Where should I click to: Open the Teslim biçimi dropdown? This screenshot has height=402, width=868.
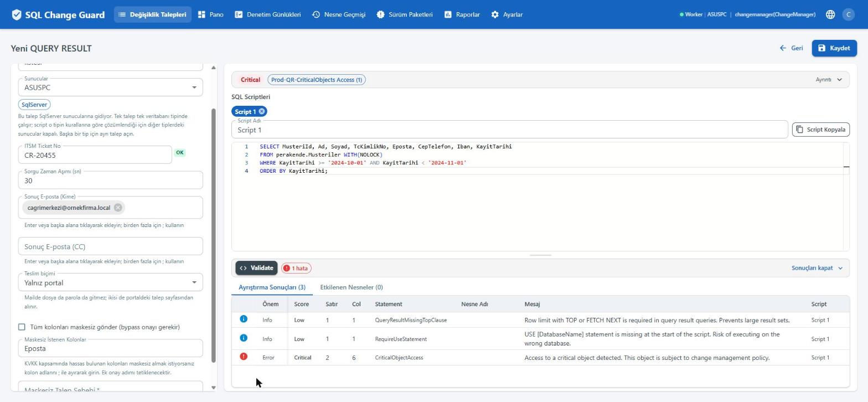coord(110,282)
